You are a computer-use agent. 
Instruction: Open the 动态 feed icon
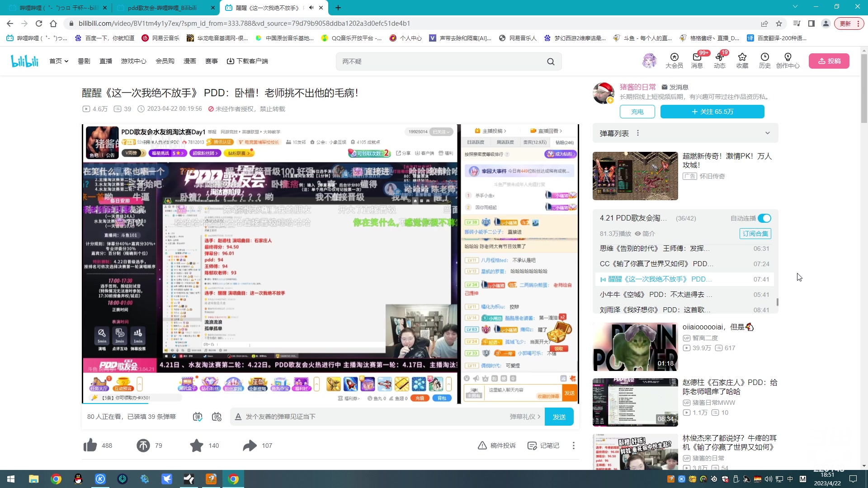(x=720, y=61)
